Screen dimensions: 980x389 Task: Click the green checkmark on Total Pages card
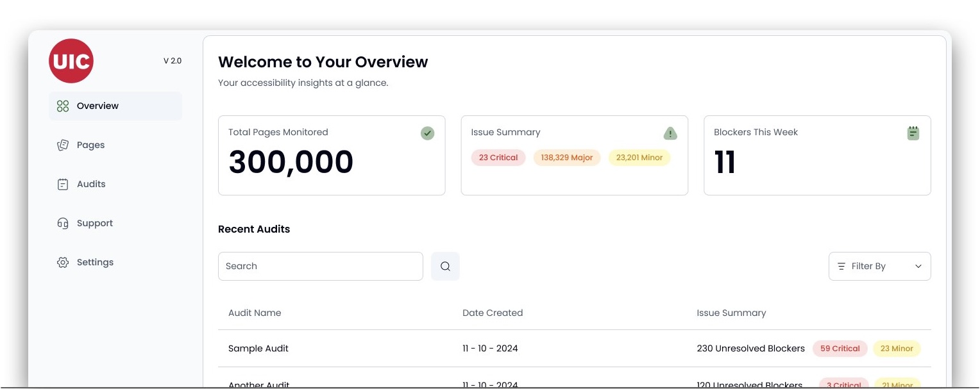(428, 133)
